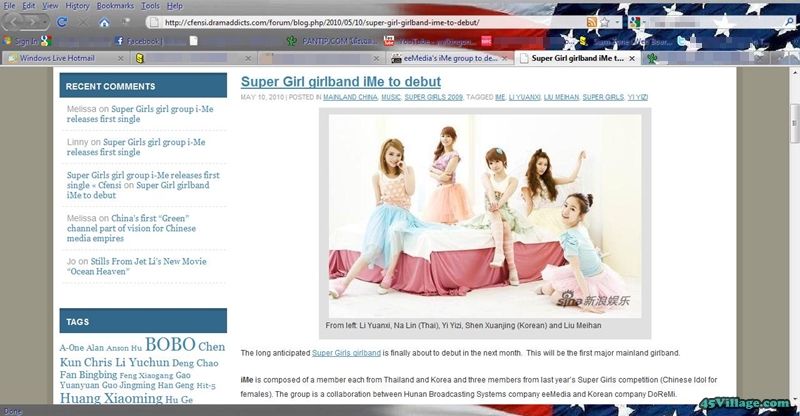Open the MAINLAND CHINA category link
Viewport: 800px width, 416px height.
pyautogui.click(x=350, y=97)
